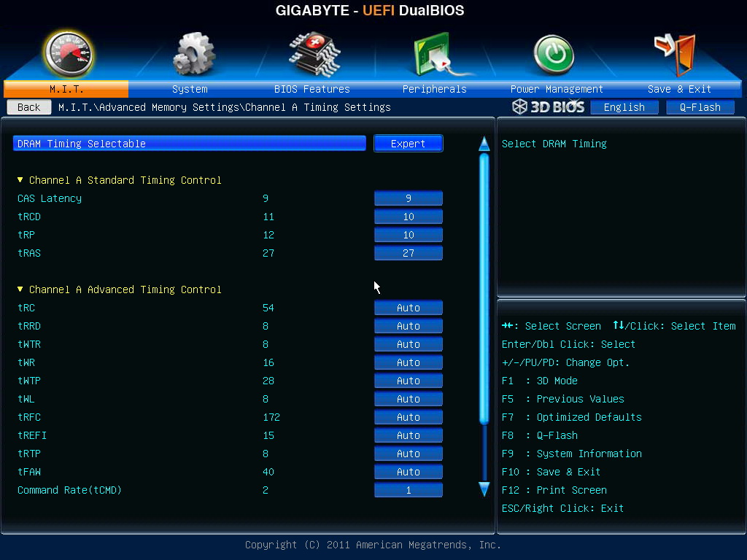Click the BIOS Features chip icon
747x560 pixels.
coord(314,54)
